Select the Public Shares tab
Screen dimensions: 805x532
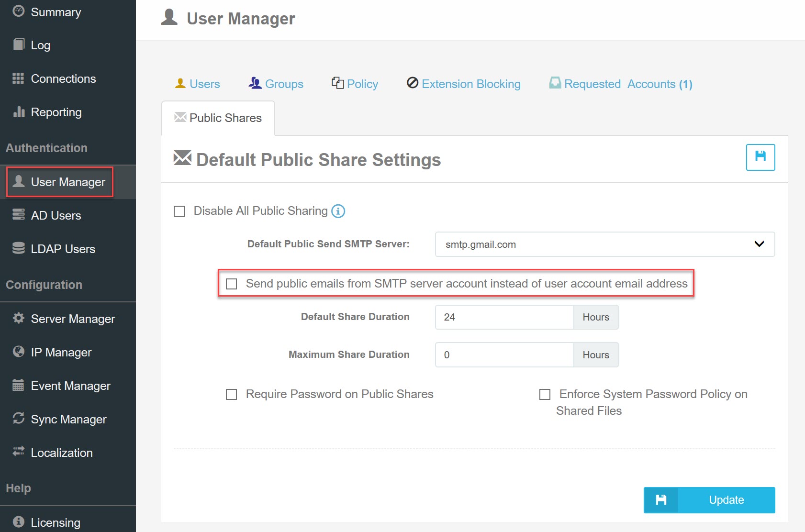(218, 118)
